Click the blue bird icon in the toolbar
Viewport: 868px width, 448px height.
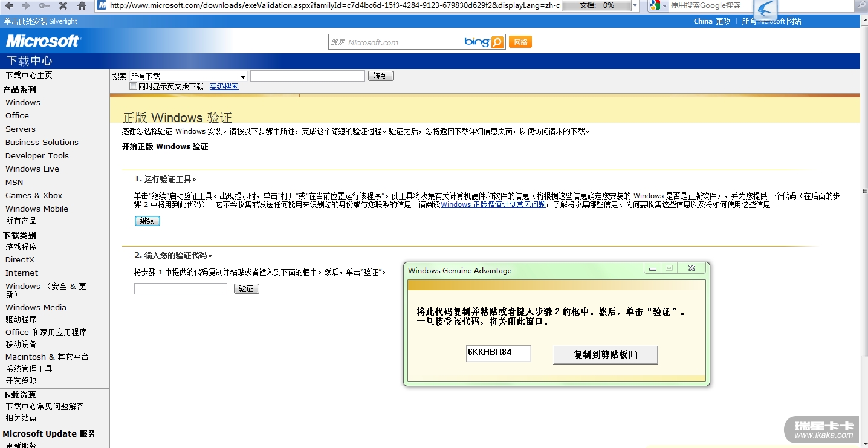pyautogui.click(x=766, y=8)
